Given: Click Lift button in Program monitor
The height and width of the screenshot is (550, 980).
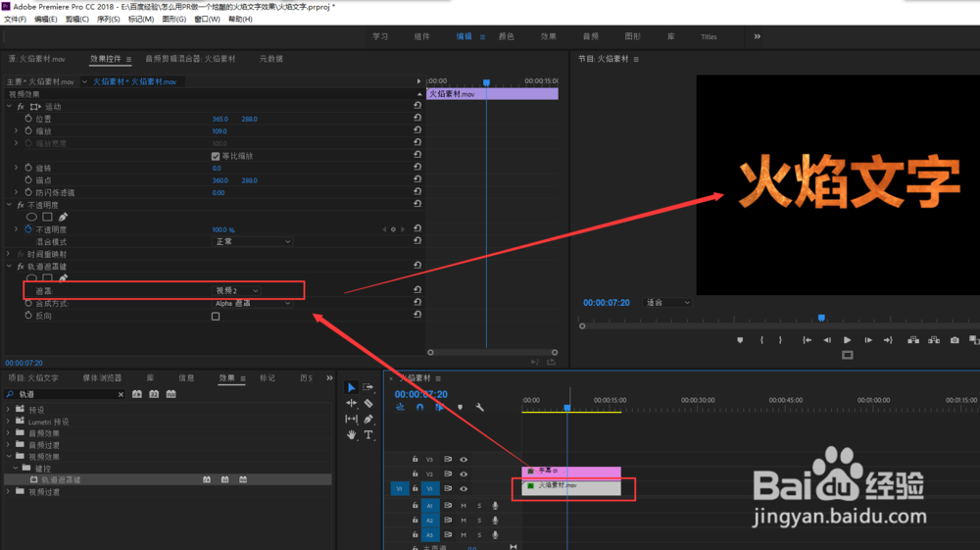Looking at the screenshot, I should pyautogui.click(x=913, y=340).
